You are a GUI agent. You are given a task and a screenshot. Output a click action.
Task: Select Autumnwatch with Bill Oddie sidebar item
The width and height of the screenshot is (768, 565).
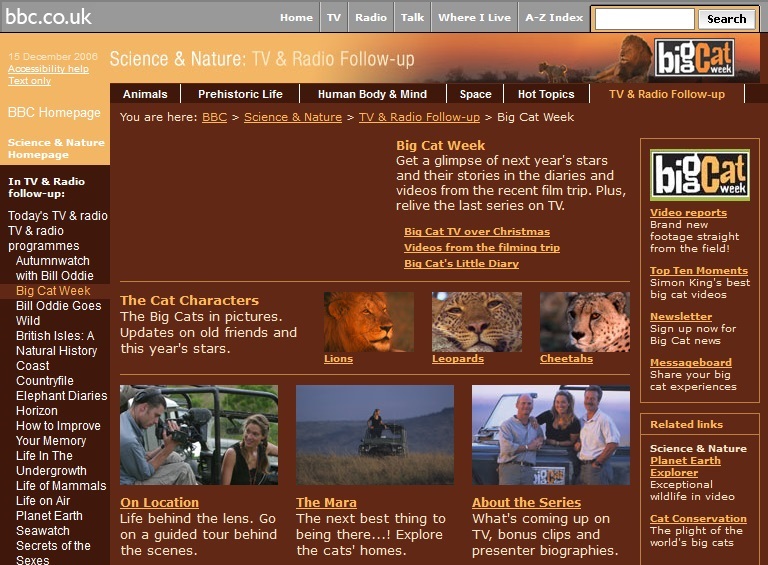[54, 268]
